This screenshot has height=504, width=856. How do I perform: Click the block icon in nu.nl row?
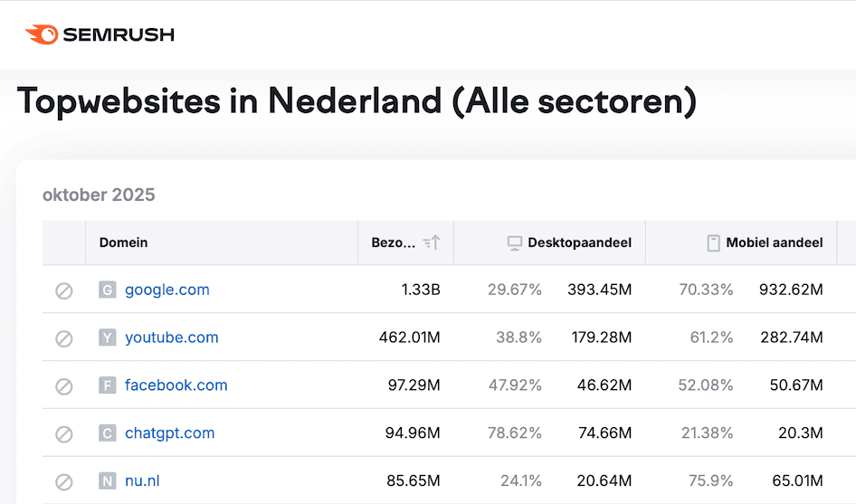click(64, 482)
